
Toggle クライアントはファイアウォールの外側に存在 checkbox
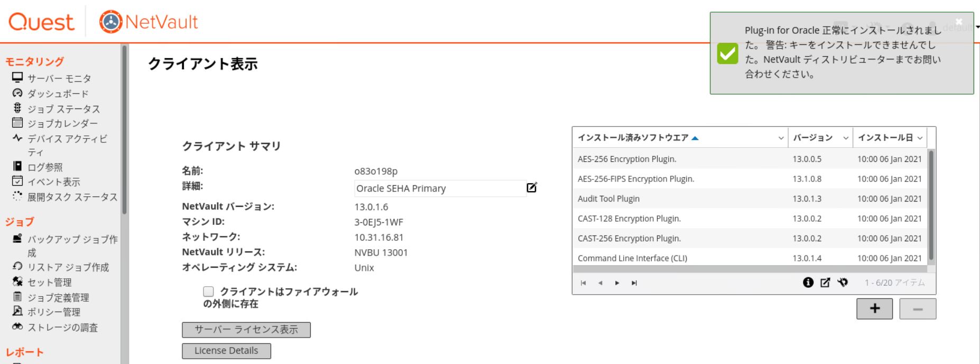pyautogui.click(x=208, y=292)
